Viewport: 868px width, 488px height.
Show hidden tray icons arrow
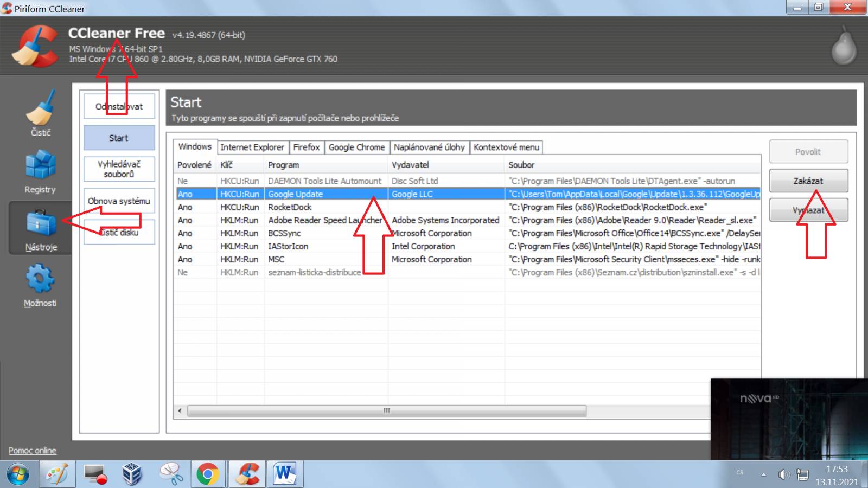click(x=763, y=475)
